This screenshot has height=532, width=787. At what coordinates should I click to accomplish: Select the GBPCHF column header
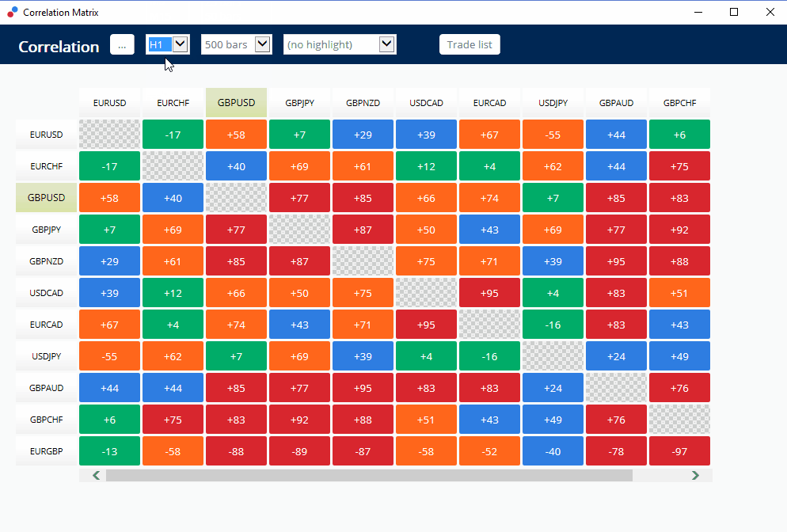click(679, 103)
